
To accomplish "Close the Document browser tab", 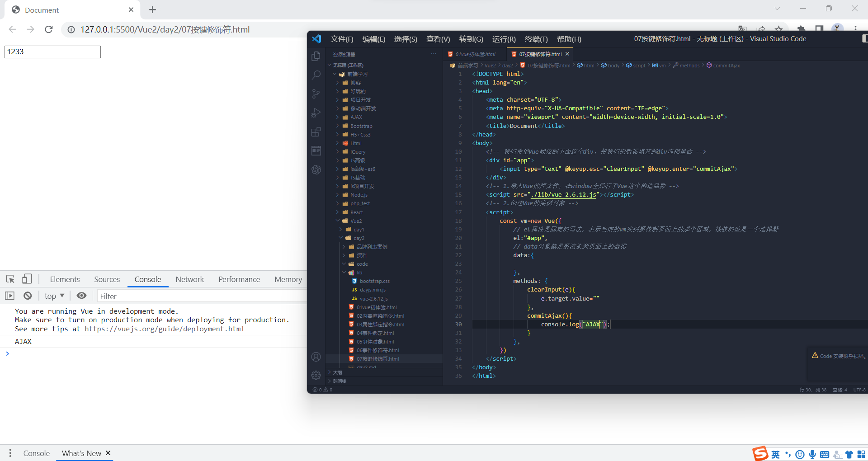I will pos(131,9).
